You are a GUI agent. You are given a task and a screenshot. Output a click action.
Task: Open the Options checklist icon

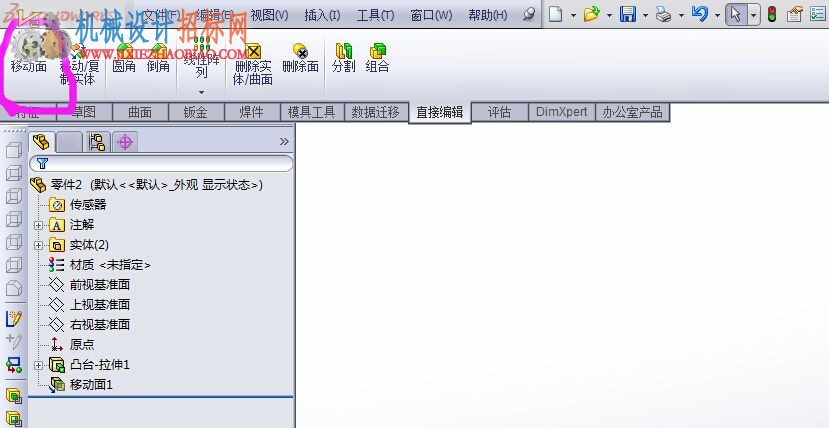tap(818, 14)
